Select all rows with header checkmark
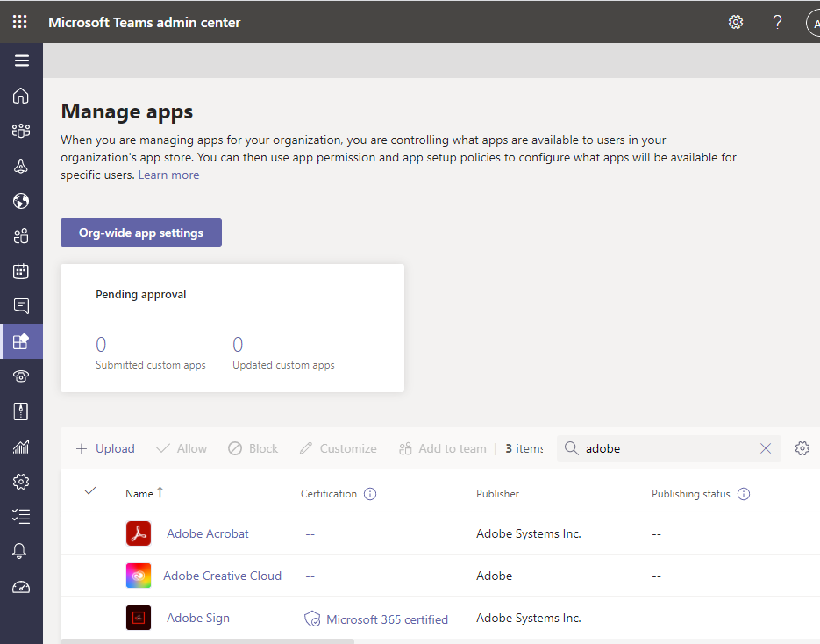This screenshot has width=820, height=644. tap(90, 490)
